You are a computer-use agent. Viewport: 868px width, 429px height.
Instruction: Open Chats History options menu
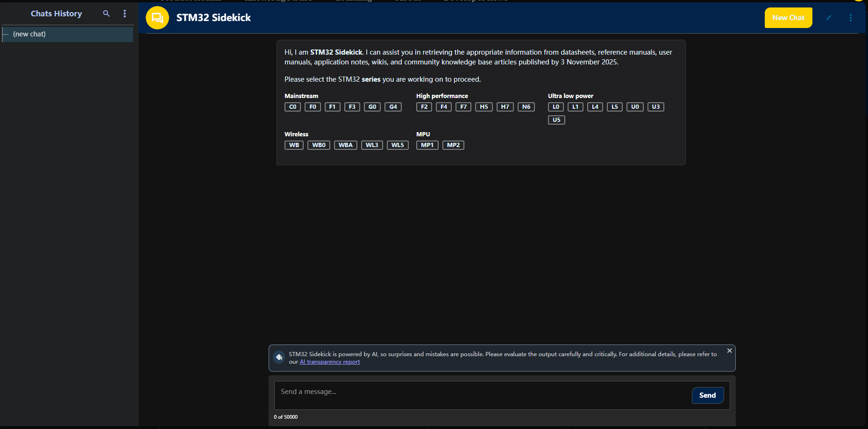[125, 14]
